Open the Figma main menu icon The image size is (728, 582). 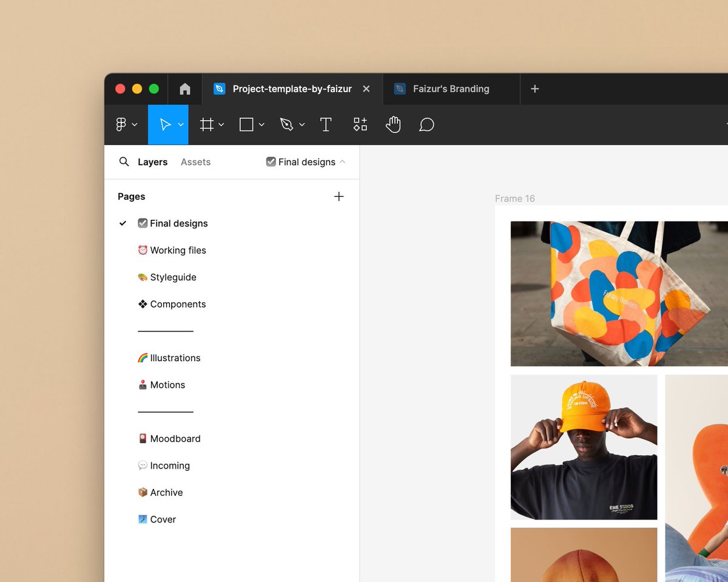[121, 124]
